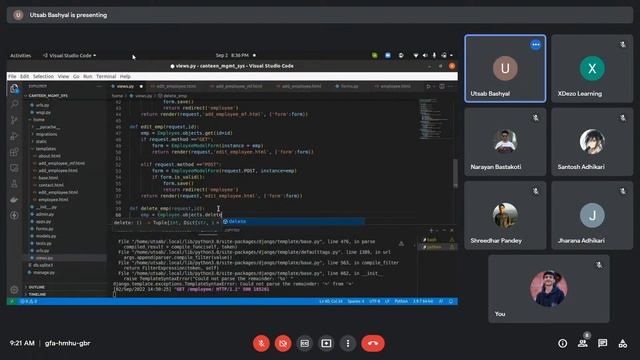Switch to the edit_employee.html editor tab

tap(176, 86)
